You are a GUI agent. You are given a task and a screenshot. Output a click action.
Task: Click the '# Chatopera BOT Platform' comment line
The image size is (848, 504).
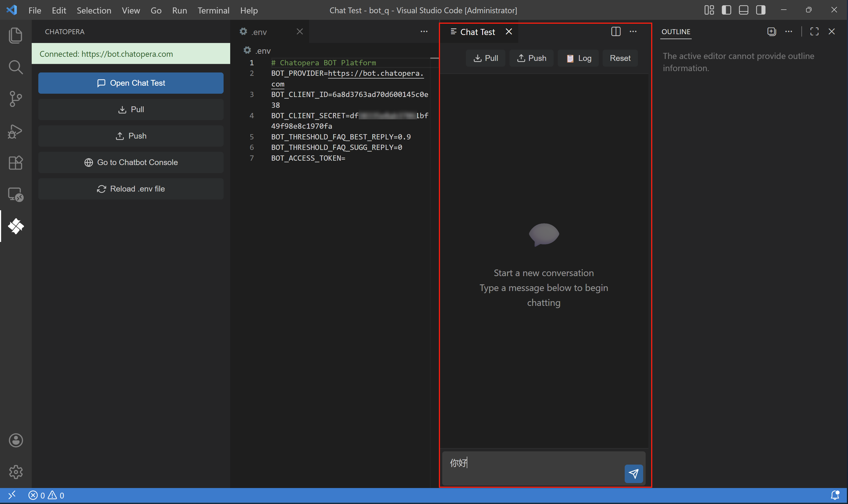323,63
